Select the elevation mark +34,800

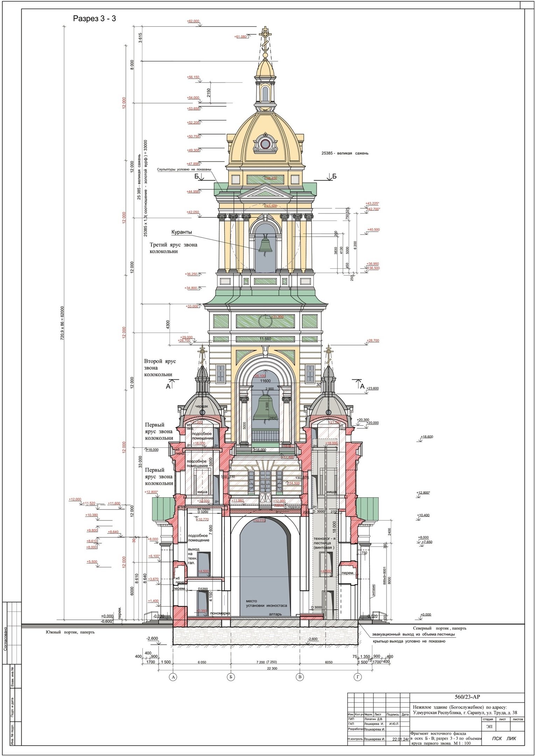(191, 288)
